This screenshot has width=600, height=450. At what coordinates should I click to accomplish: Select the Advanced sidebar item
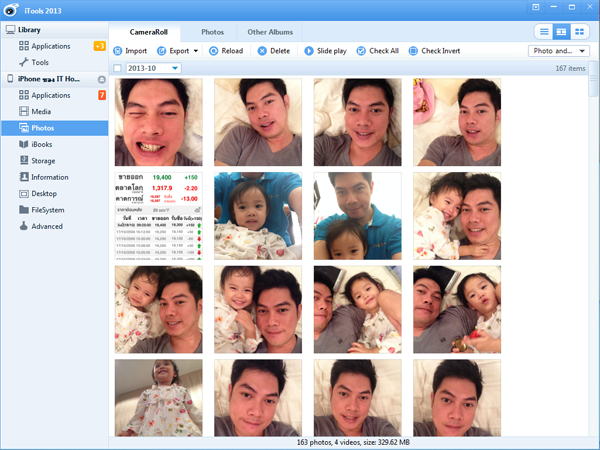(x=46, y=226)
